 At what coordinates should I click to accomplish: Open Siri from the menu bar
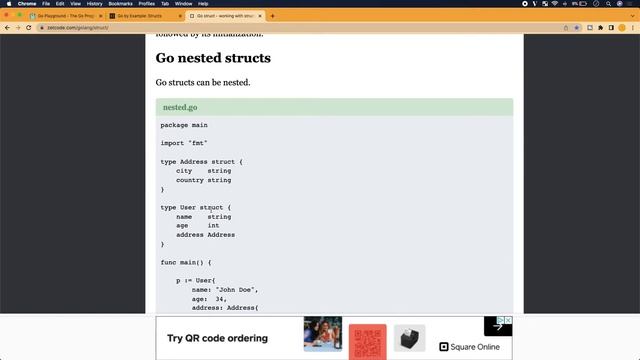620,4
